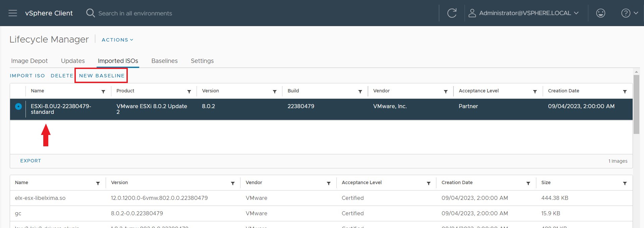The height and width of the screenshot is (228, 644).
Task: Filter the ISO Acceptance Level column
Action: (535, 91)
